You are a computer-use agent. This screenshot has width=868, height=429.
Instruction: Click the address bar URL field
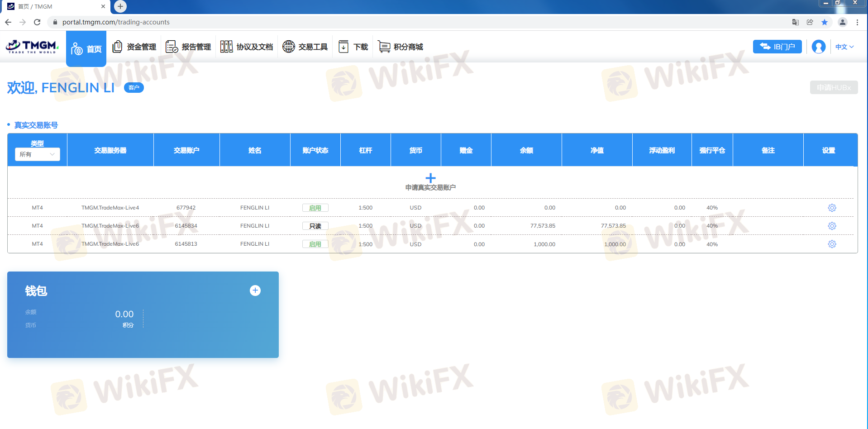pos(416,22)
